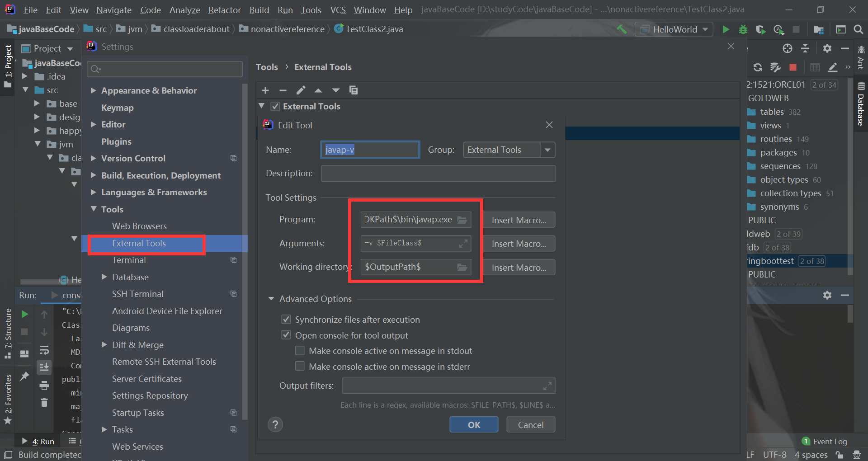Expand the Output filters field icon

point(547,386)
